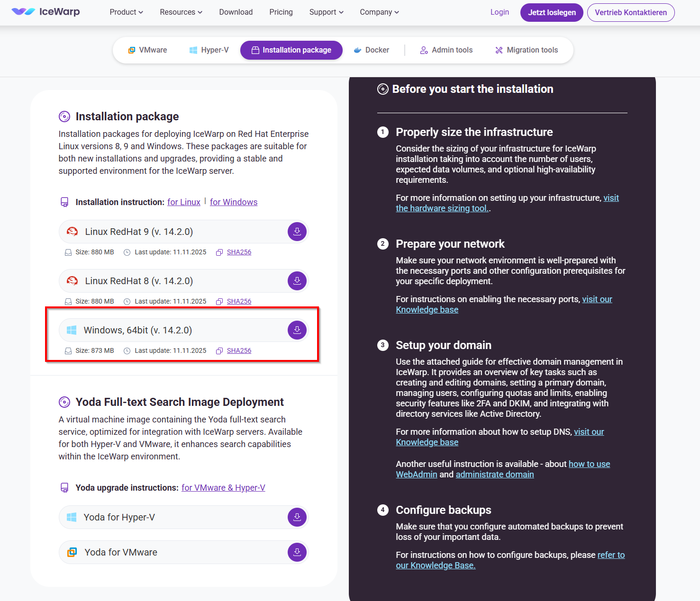This screenshot has height=601, width=700.
Task: Open installation instructions for Windows
Action: click(x=234, y=202)
